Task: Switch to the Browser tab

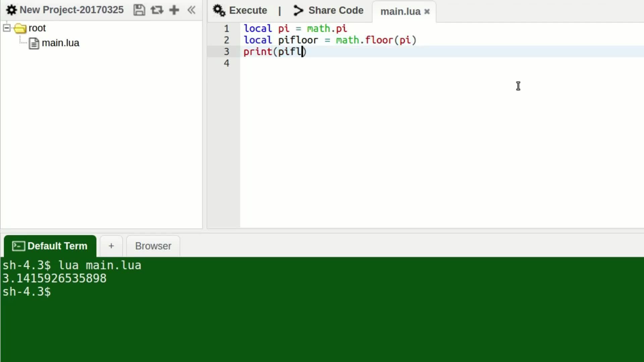Action: point(153,246)
